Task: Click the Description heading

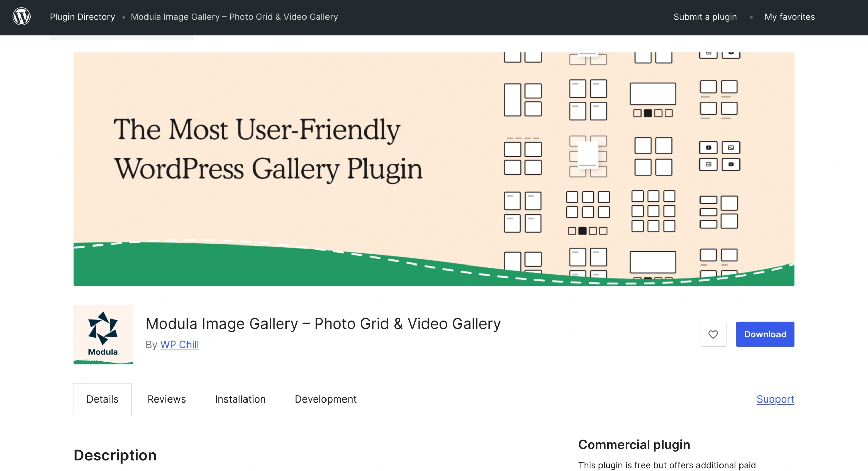Action: click(115, 455)
